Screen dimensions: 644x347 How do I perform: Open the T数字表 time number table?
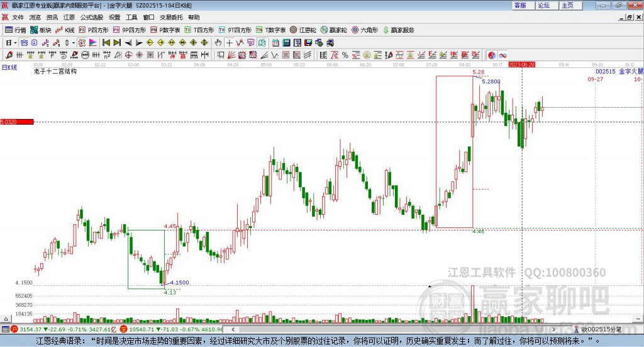(270, 30)
